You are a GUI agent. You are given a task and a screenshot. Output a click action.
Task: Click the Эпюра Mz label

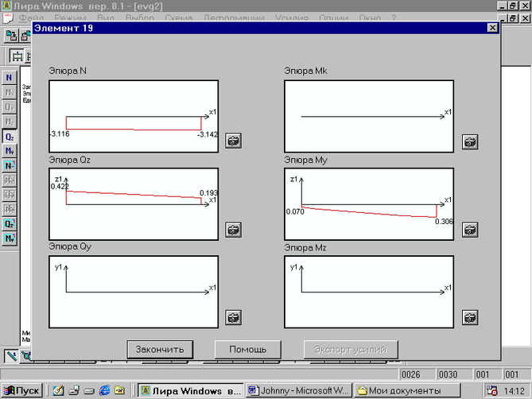(x=305, y=248)
